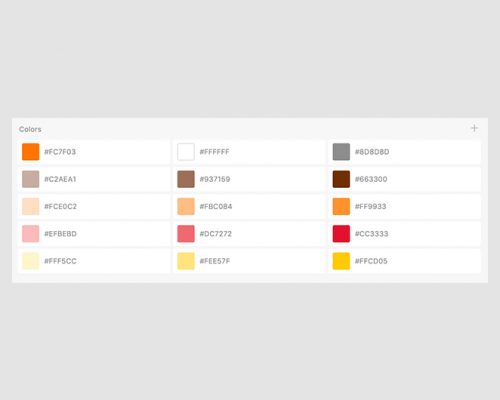500x400 pixels.
Task: Pick the red #CC3333 swatch
Action: click(341, 234)
